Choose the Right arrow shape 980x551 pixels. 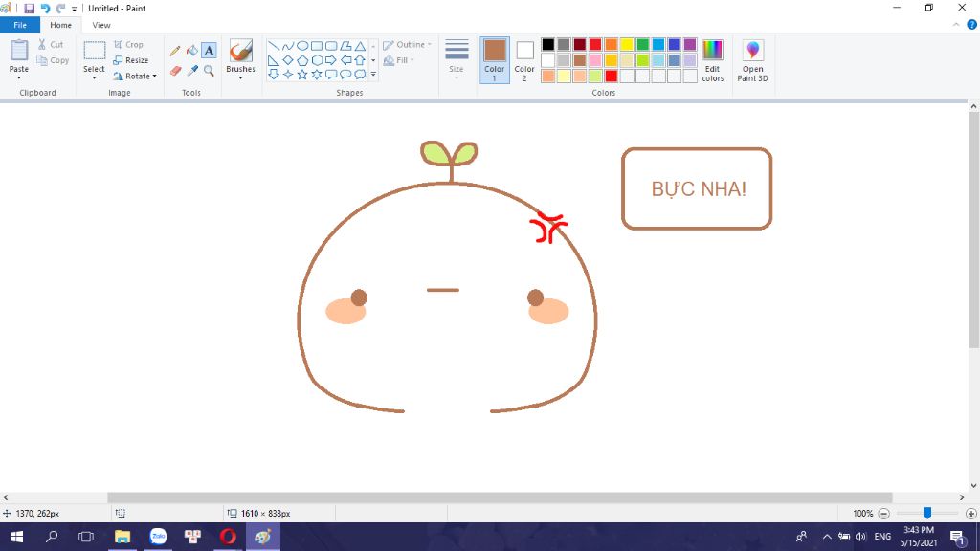(x=331, y=60)
